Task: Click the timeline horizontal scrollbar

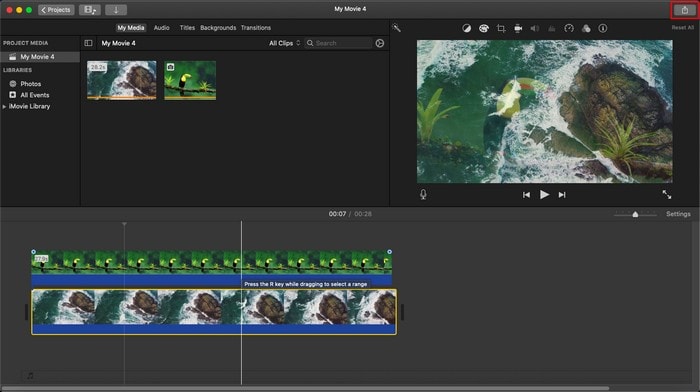Action: tap(305, 388)
